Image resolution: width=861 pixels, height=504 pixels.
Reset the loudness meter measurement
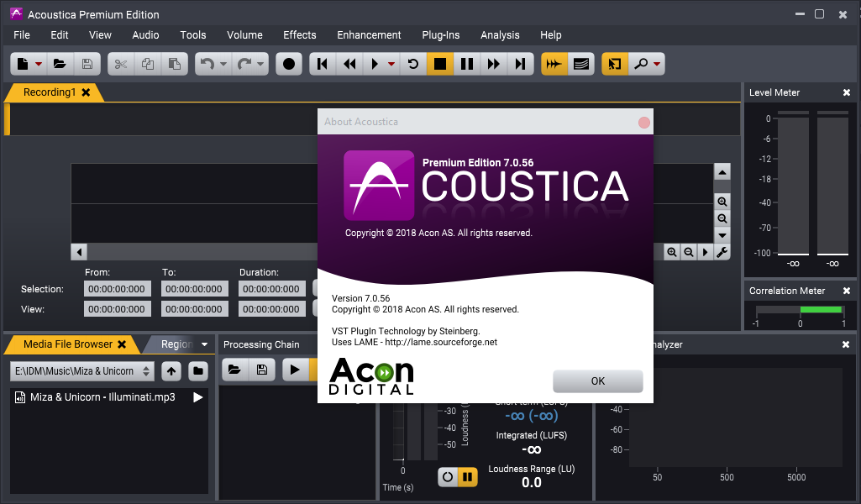[448, 476]
